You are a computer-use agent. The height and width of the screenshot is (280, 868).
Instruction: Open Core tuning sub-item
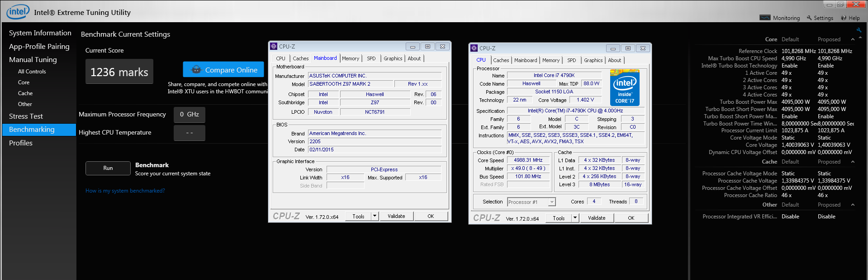point(24,82)
